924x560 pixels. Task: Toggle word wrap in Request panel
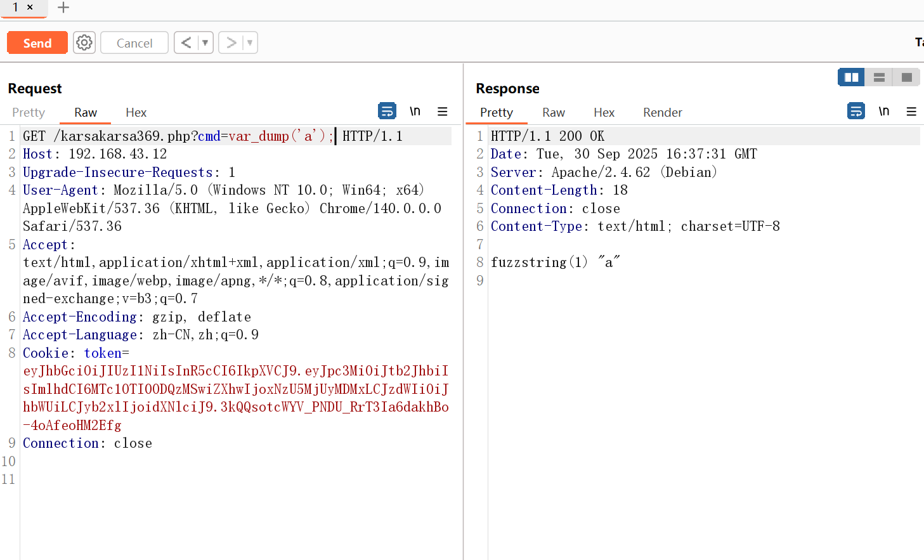click(x=387, y=111)
